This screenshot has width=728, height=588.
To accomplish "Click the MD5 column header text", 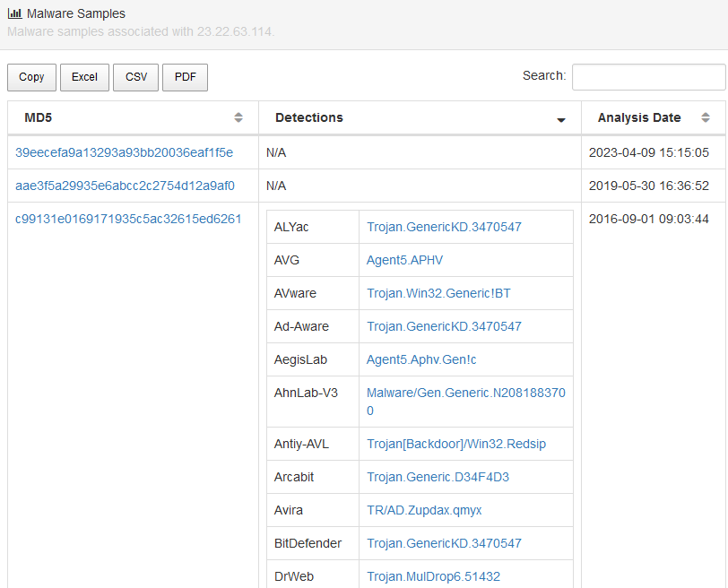I will 38,117.
